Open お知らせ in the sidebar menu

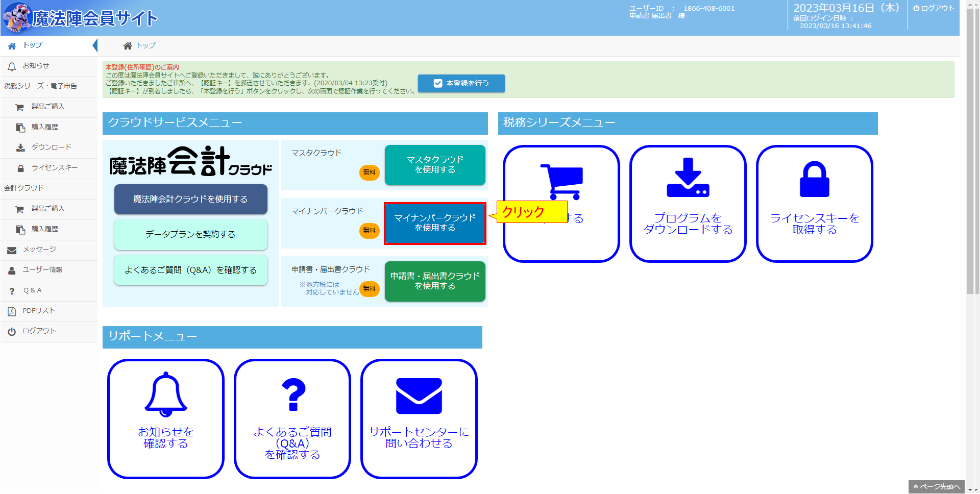pos(49,66)
